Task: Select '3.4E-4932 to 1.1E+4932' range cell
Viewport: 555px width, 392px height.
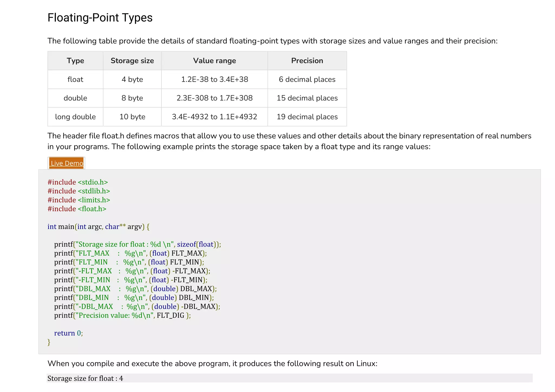Action: tap(215, 117)
